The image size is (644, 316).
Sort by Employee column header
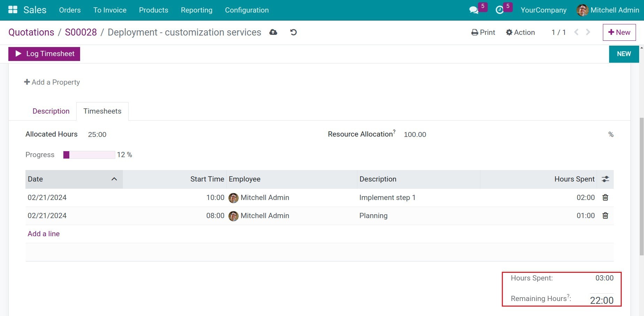point(245,179)
